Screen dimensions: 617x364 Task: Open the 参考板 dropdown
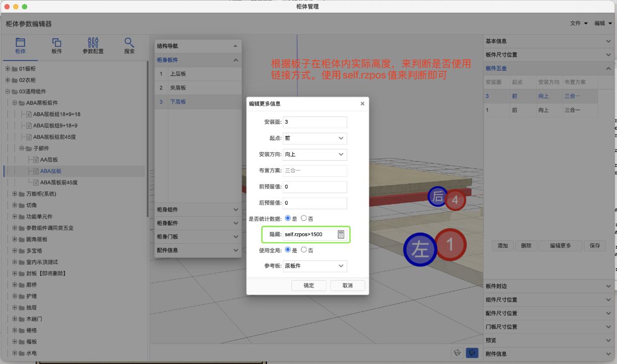(x=315, y=266)
